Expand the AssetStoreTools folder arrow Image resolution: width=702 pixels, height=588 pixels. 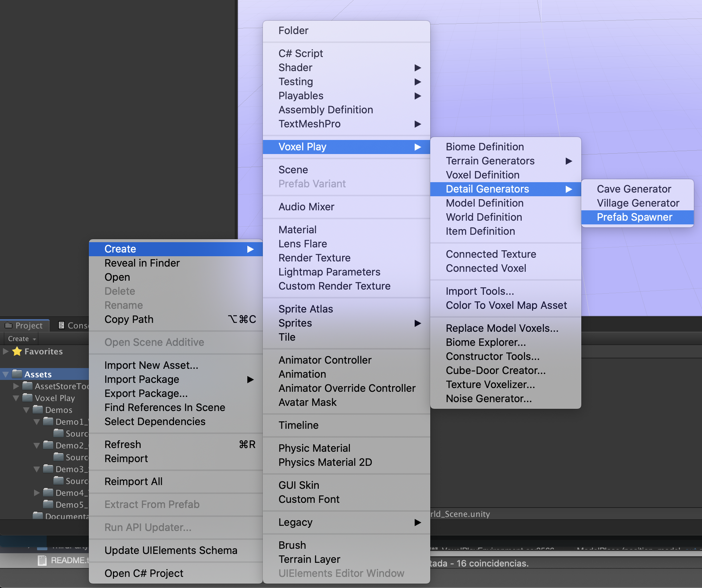click(16, 386)
